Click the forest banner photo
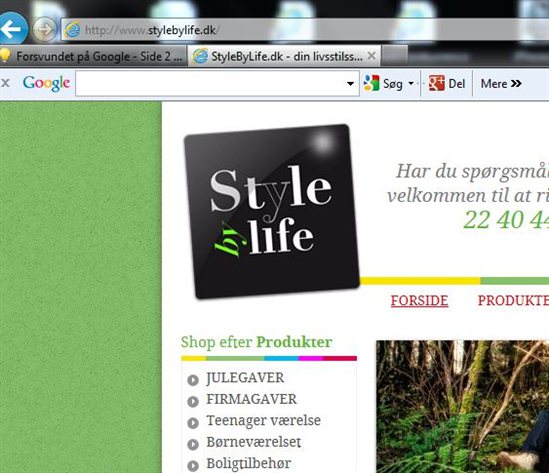The image size is (549, 473). tap(463, 406)
